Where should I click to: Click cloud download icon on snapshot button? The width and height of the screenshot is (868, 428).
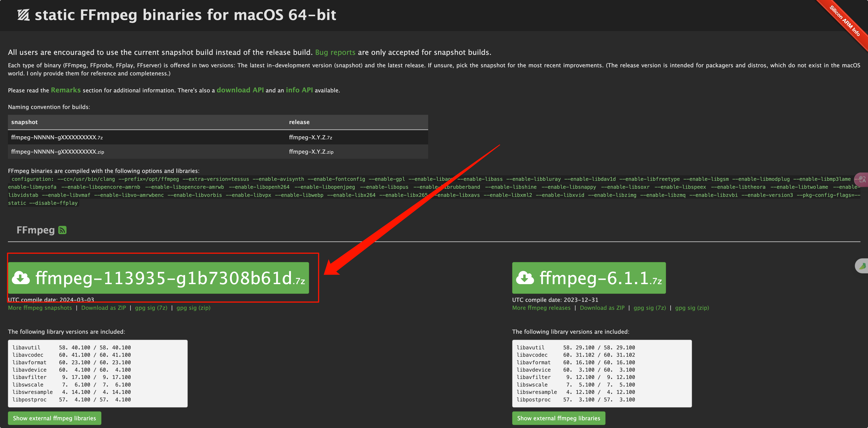21,278
